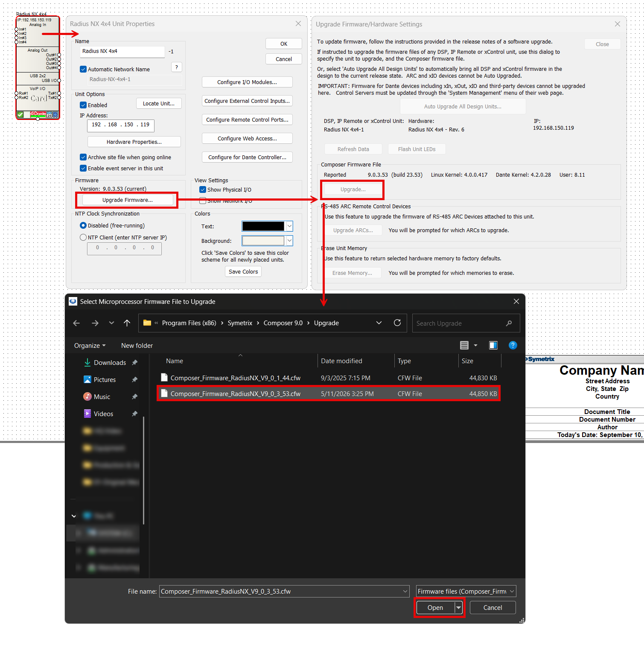The width and height of the screenshot is (644, 647).
Task: Click the pin icon beside Videos
Action: click(135, 414)
